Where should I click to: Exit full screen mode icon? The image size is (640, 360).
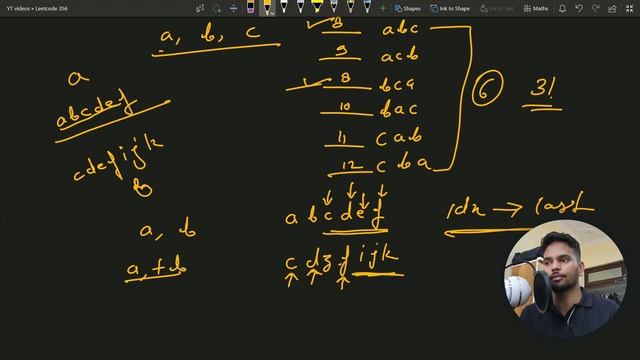tap(629, 8)
